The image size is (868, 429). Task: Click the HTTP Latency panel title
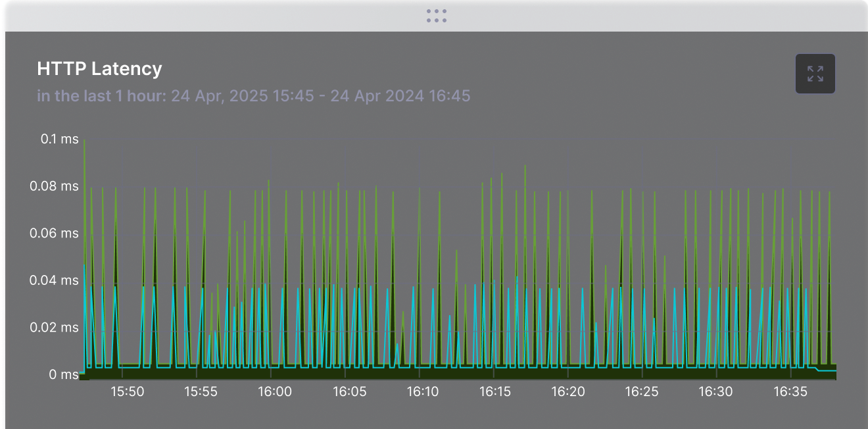coord(99,68)
